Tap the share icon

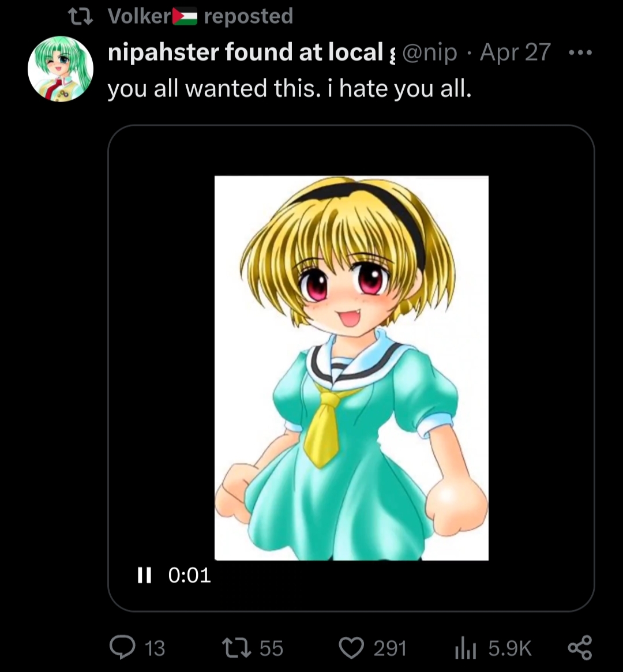click(x=579, y=648)
